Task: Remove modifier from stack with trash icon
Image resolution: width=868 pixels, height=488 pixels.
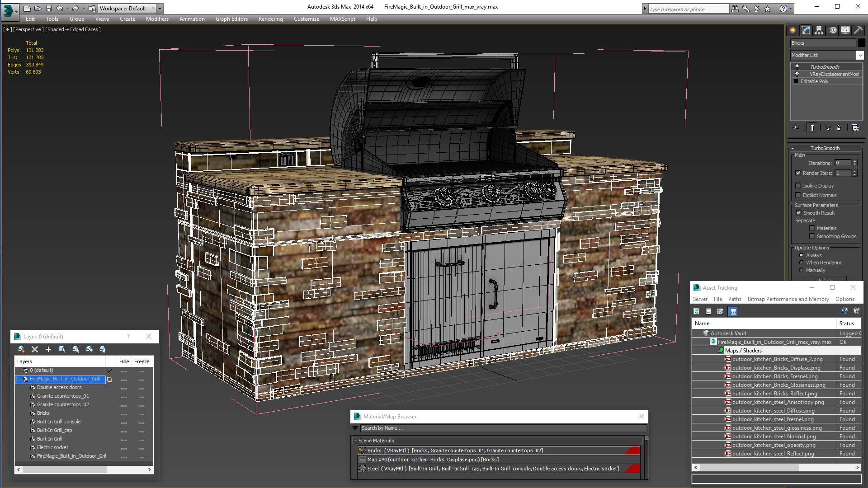Action: pos(839,128)
